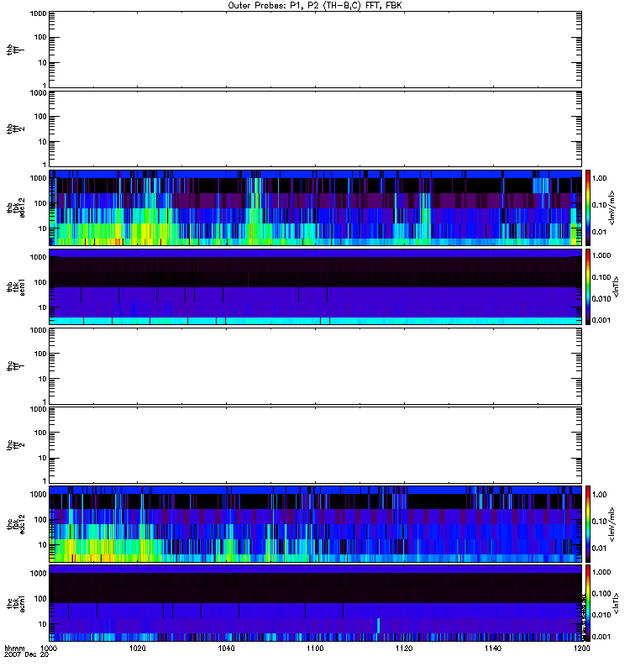Click the thb fbk scm1 spectrogram panel

click(315, 286)
